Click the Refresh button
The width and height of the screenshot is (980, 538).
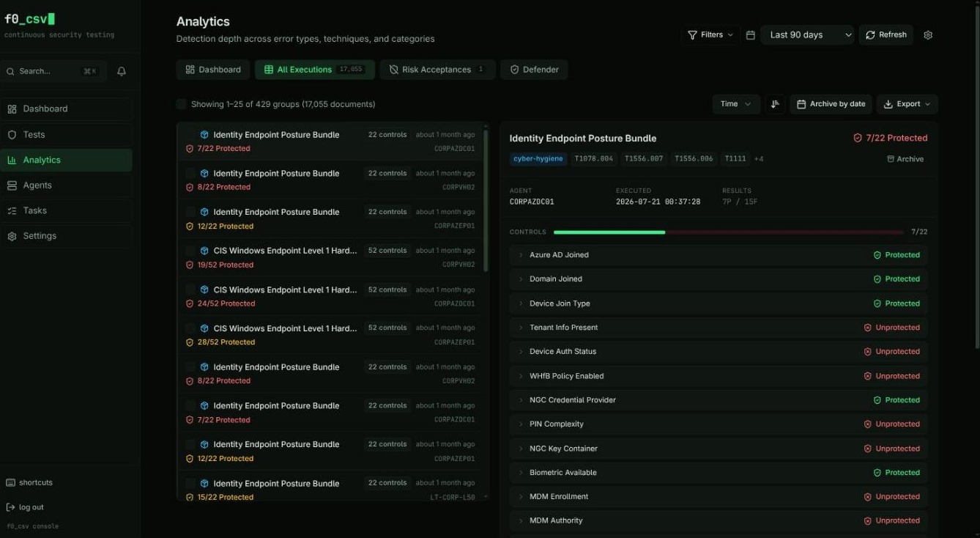[x=886, y=34]
